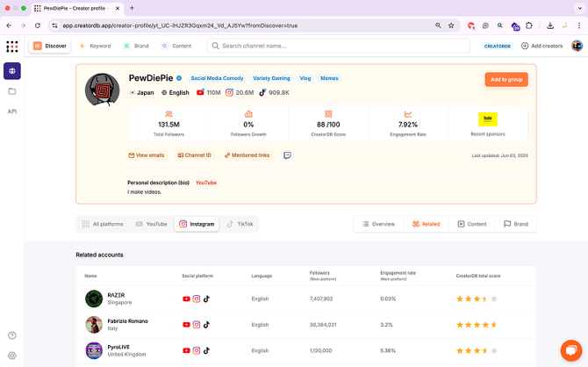Open the help question mark icon
588x367 pixels.
coord(12,335)
